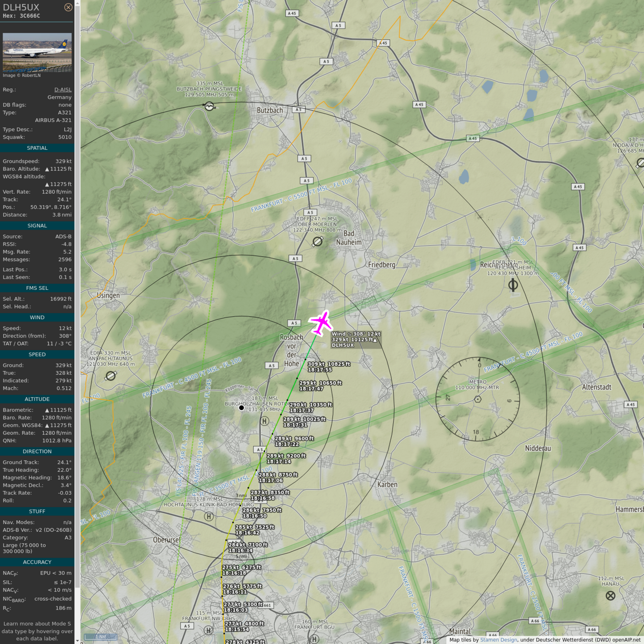The image size is (644, 644).
Task: Click the 18:17:55 track point label
Action: click(320, 370)
